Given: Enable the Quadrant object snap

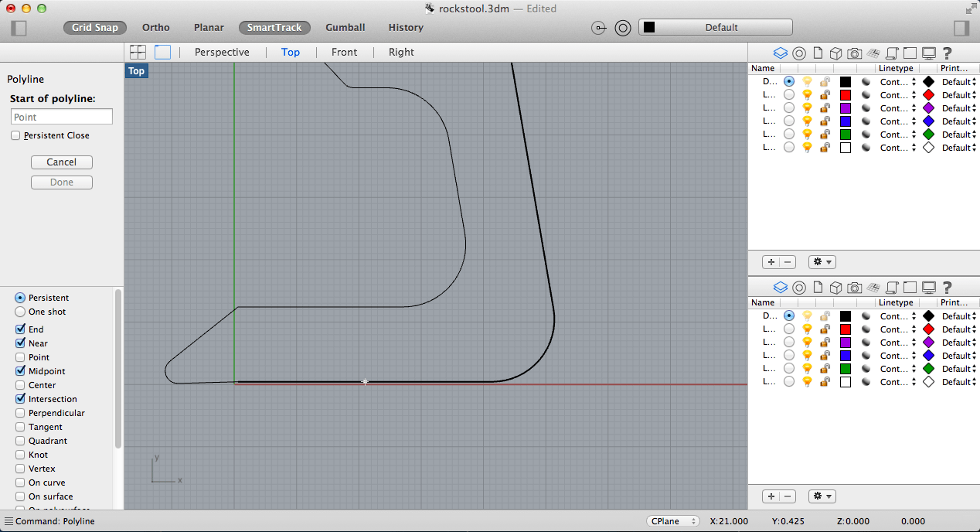Looking at the screenshot, I should coord(20,441).
